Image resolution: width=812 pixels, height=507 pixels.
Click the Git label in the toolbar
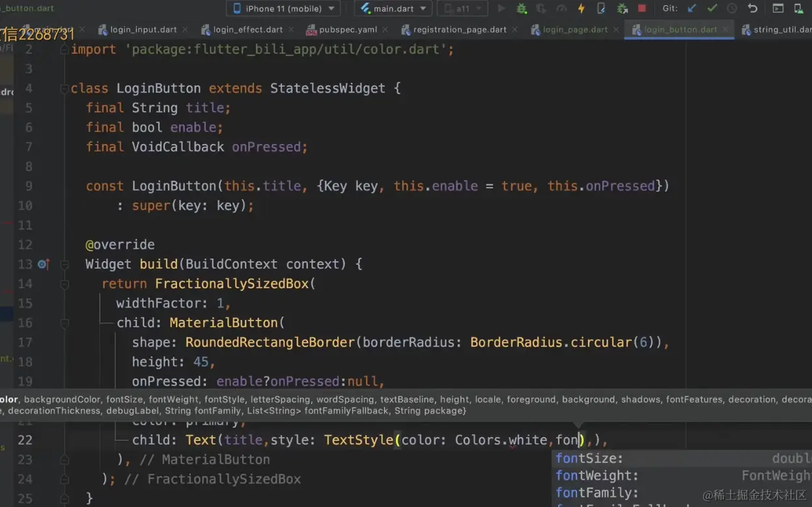tap(671, 8)
